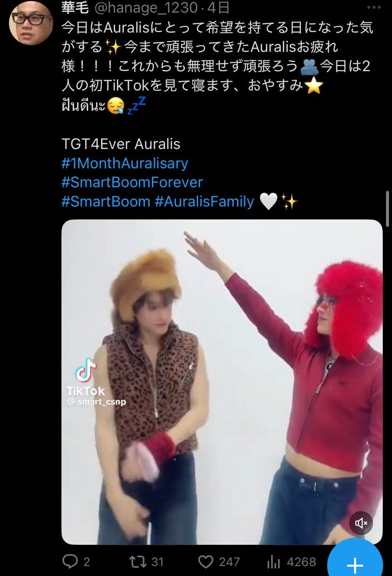Open hashtag #SmartBoom
Screen dimensions: 392x576
click(x=106, y=202)
